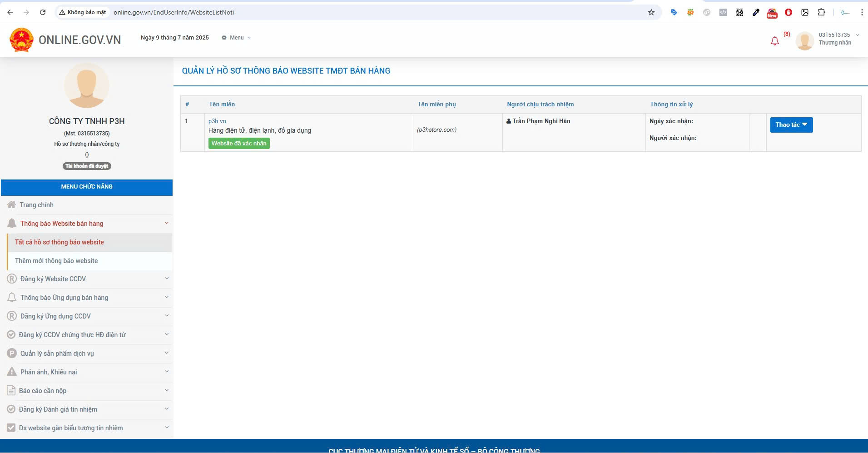
Task: Open the notification bell icon
Action: (x=775, y=41)
